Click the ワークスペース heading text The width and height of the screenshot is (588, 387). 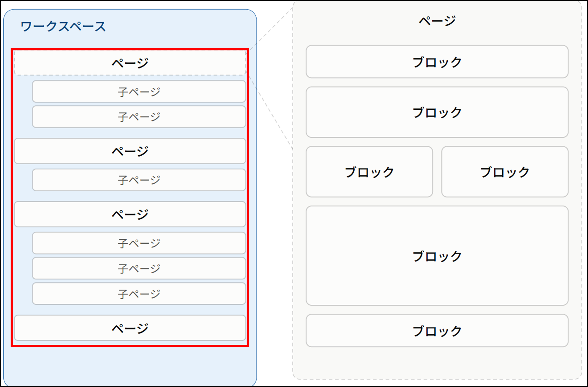63,26
